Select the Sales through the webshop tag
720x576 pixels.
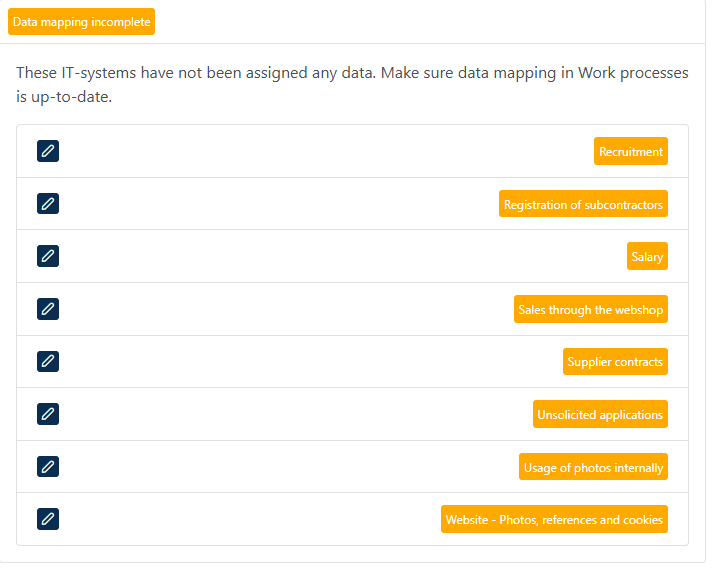(x=591, y=309)
